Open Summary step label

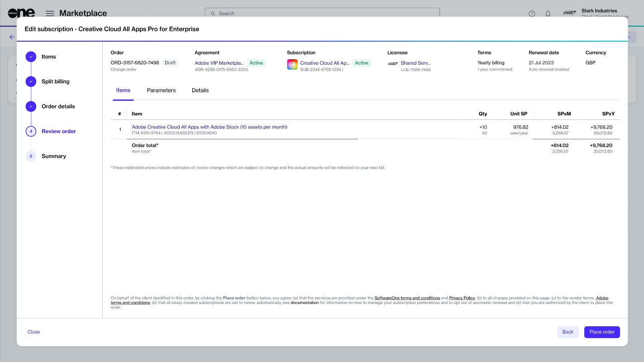point(54,156)
